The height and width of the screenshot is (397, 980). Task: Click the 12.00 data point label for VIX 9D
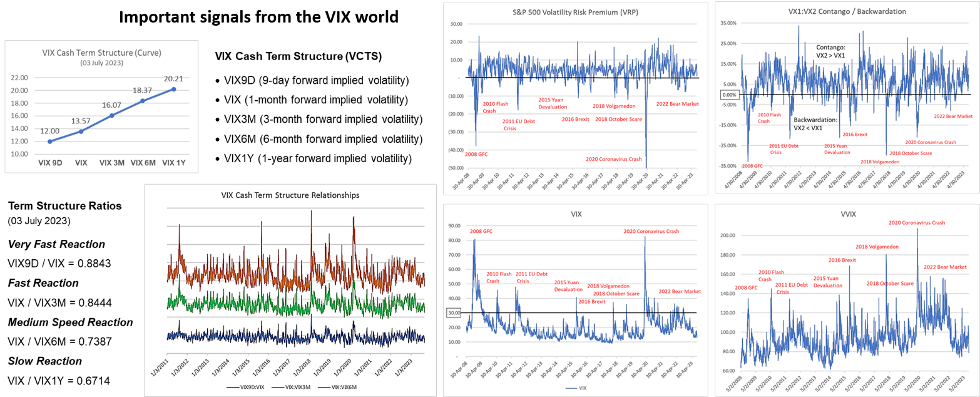49,131
